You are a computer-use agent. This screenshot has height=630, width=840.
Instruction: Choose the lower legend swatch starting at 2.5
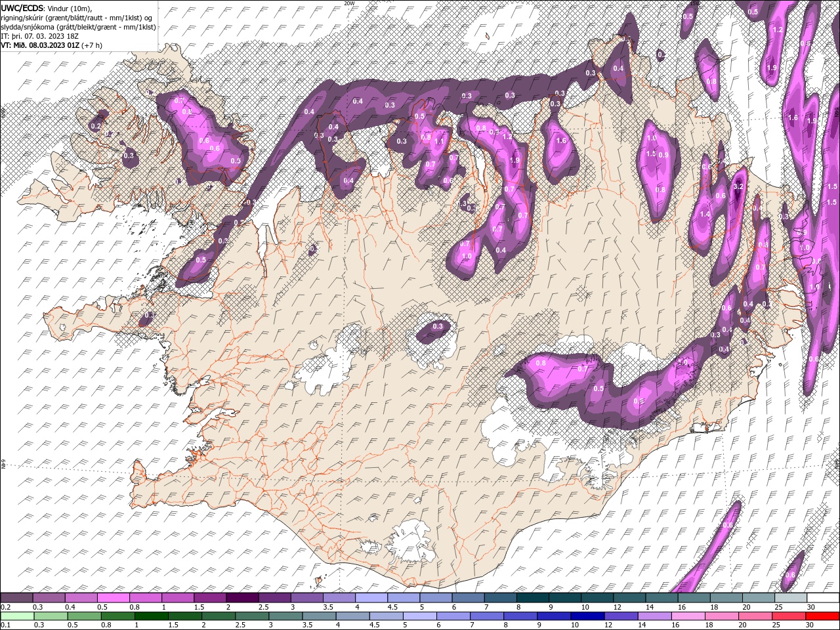click(x=252, y=616)
